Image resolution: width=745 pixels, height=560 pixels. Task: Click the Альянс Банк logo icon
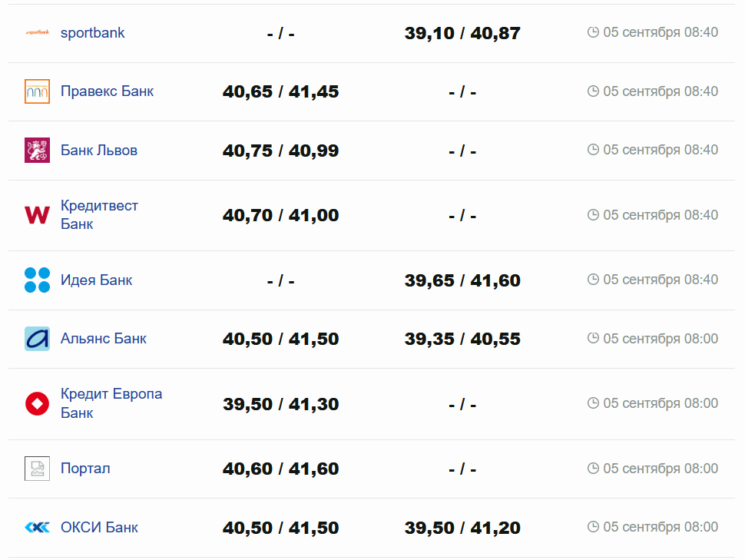37,339
